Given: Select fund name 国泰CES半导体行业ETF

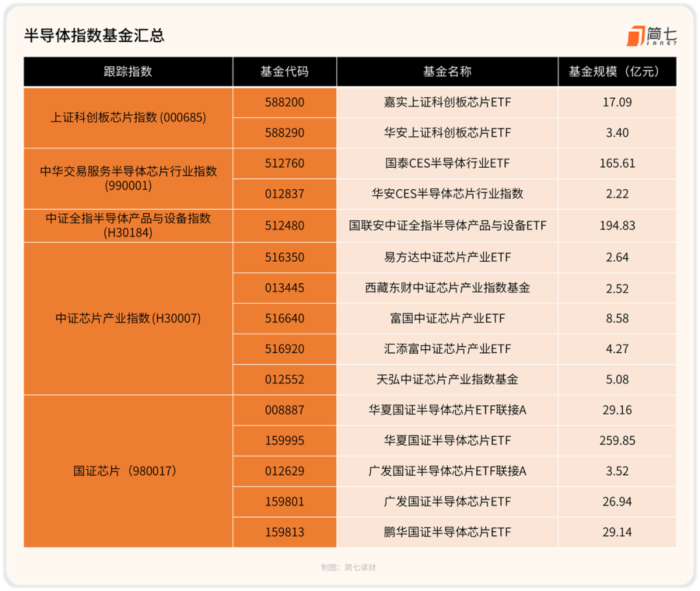Looking at the screenshot, I should pos(447,163).
